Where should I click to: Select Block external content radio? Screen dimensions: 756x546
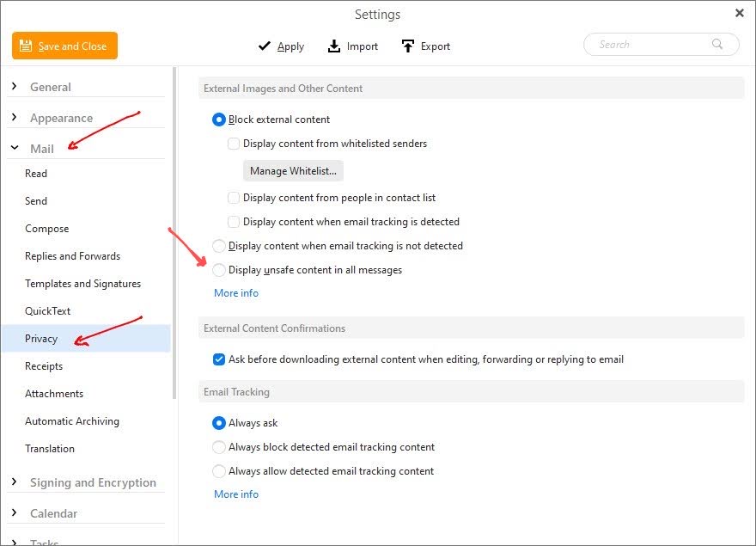coord(219,120)
